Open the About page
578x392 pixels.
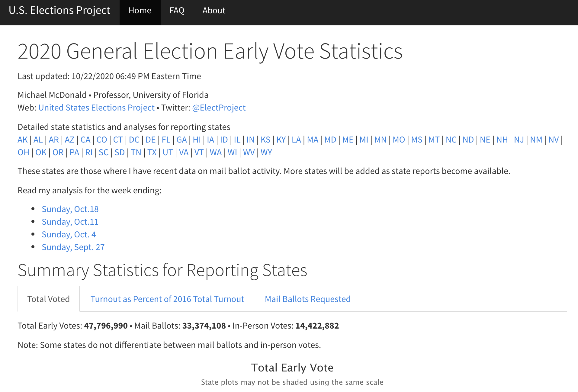(x=214, y=10)
